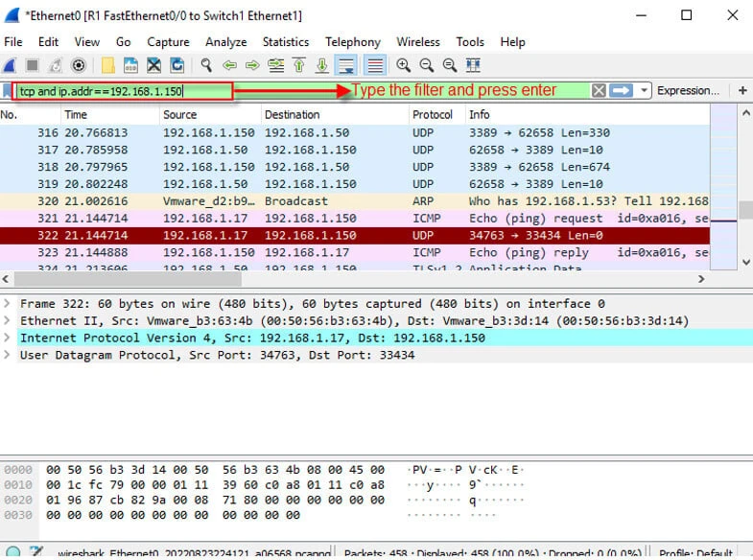Click the zoom in icon
753x560 pixels.
tap(403, 65)
